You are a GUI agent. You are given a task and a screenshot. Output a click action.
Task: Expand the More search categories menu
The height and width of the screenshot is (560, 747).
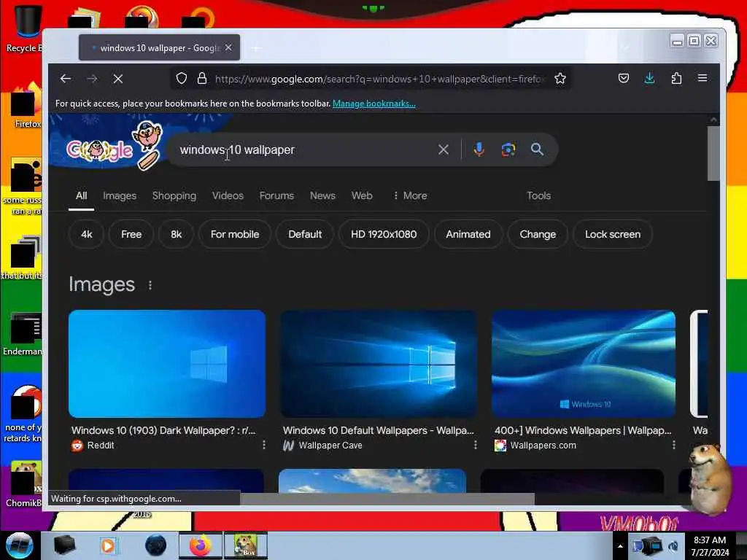(x=410, y=195)
